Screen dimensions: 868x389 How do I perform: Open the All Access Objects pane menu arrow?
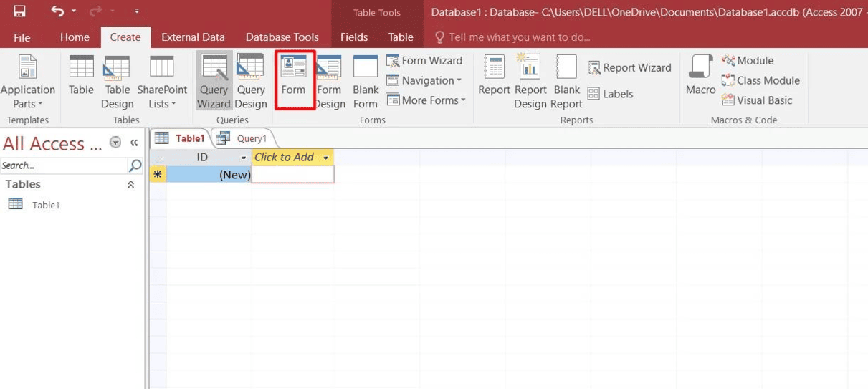click(x=115, y=143)
